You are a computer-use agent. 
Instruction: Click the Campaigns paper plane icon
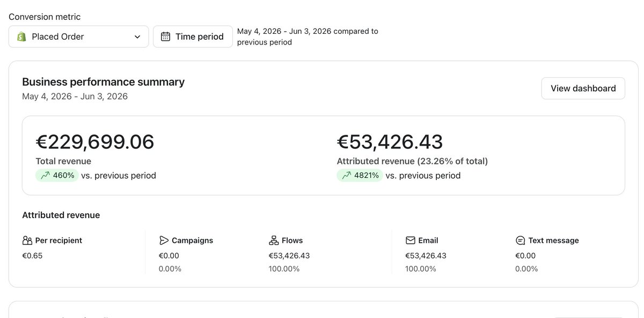point(164,240)
